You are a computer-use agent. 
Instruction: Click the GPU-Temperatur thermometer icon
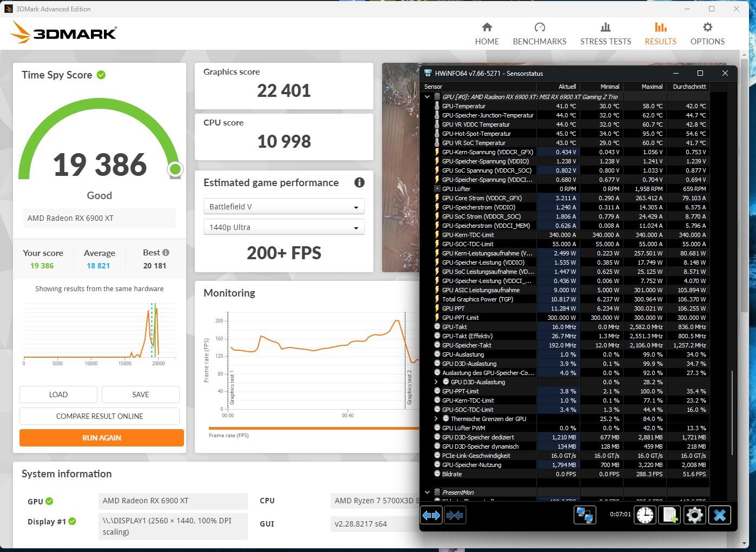pos(437,106)
